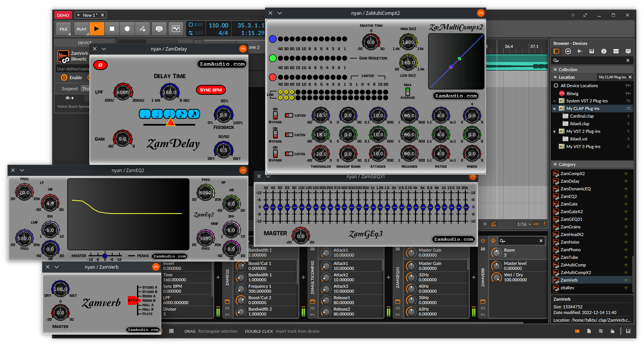Toggle the ZamVerb device Enable power button
The height and width of the screenshot is (346, 644).
click(x=64, y=77)
